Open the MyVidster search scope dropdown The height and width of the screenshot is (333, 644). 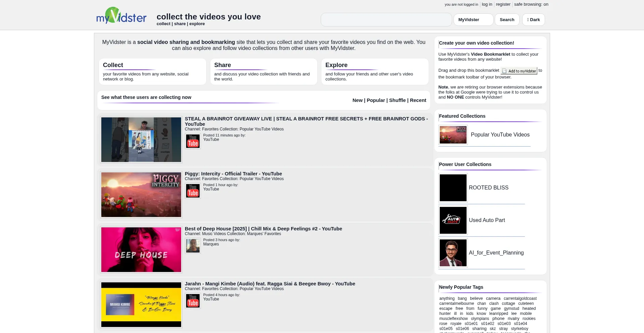pos(473,20)
